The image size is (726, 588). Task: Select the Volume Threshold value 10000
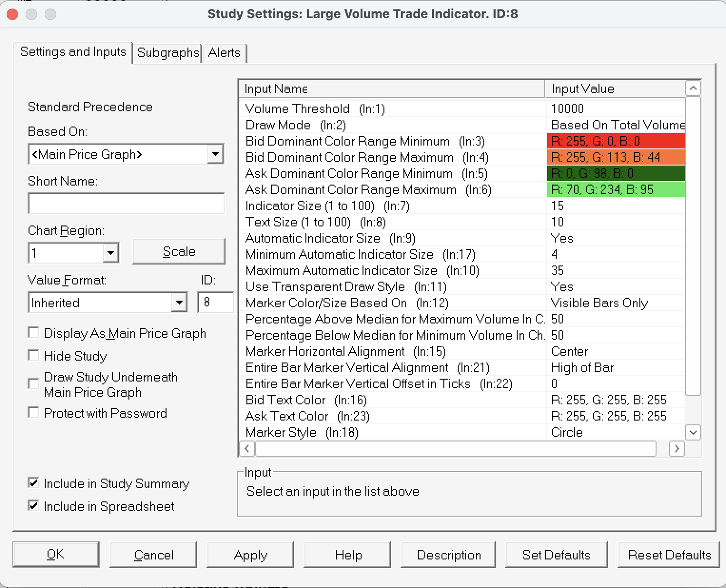coord(567,109)
